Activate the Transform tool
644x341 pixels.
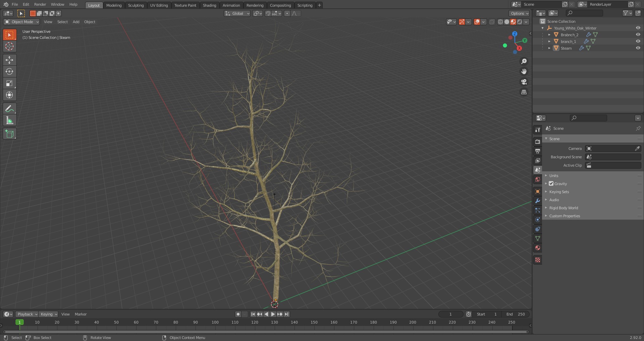point(9,95)
